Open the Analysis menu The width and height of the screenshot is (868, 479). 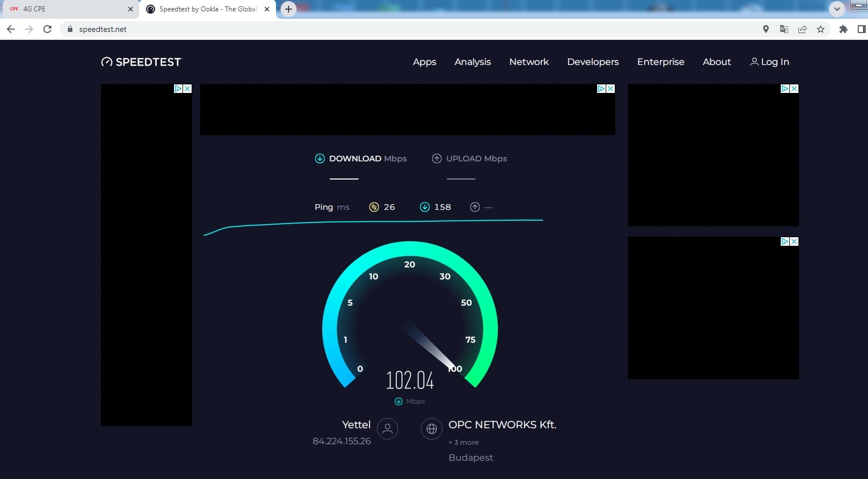pos(473,62)
